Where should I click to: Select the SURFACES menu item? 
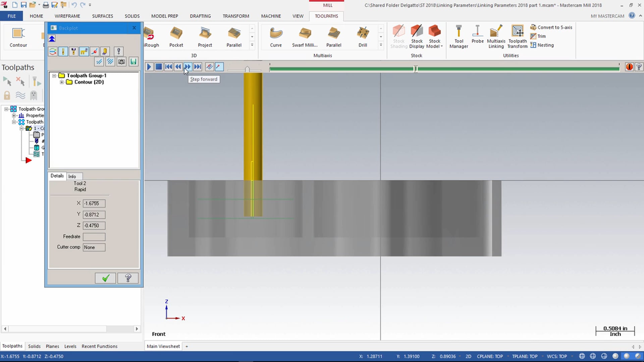(x=102, y=16)
